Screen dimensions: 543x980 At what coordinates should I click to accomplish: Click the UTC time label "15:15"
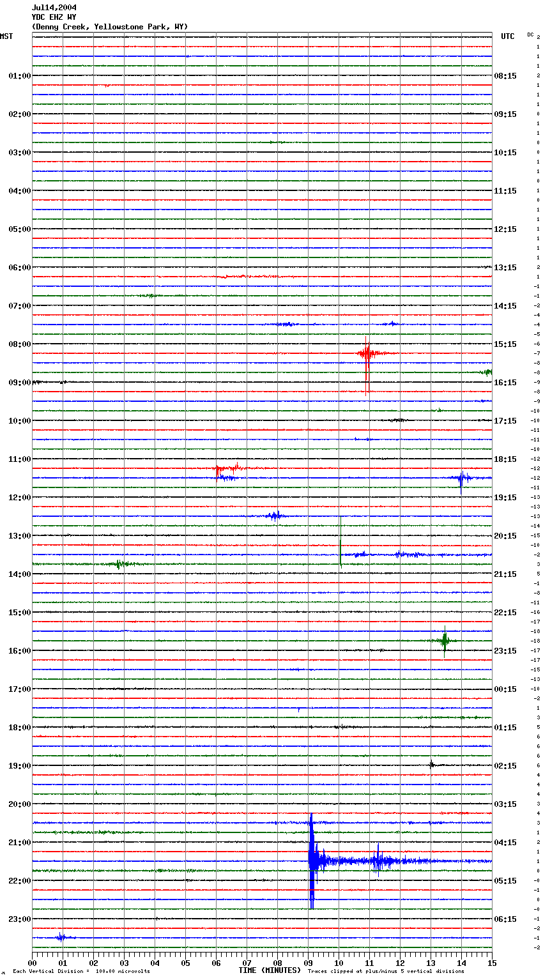(505, 344)
